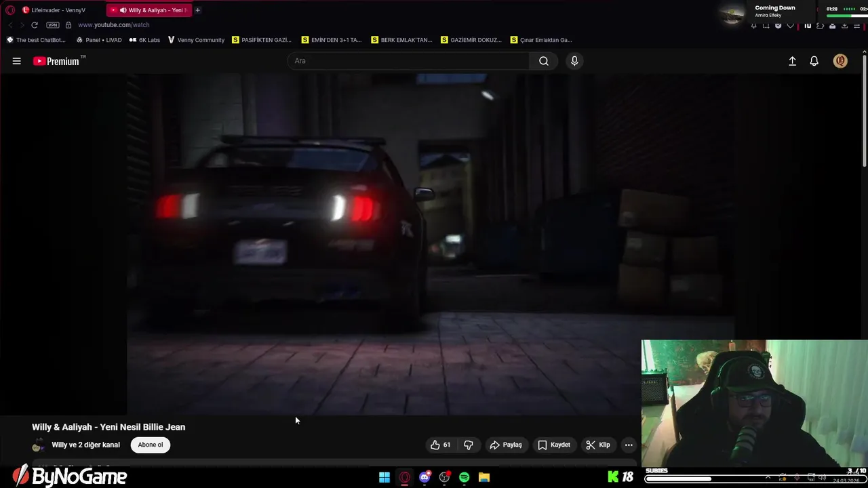
Task: Click the video title Yeni Nesil Billie Jean
Action: [108, 427]
